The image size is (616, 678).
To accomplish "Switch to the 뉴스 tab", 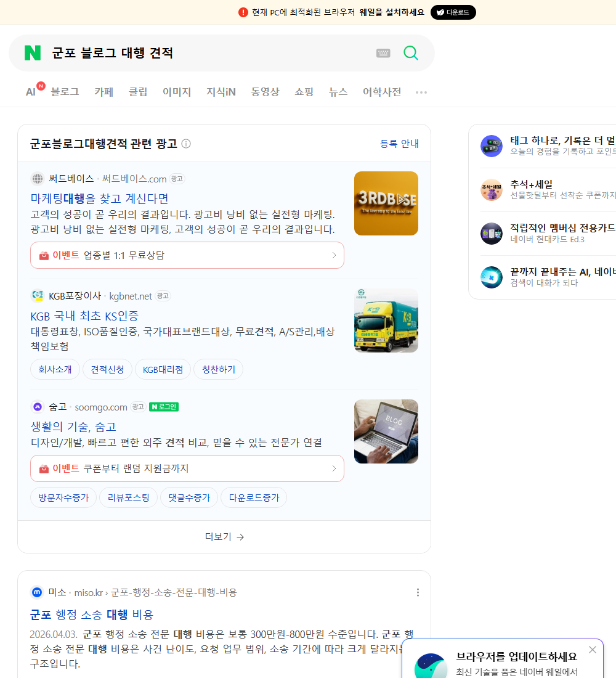I will [338, 92].
